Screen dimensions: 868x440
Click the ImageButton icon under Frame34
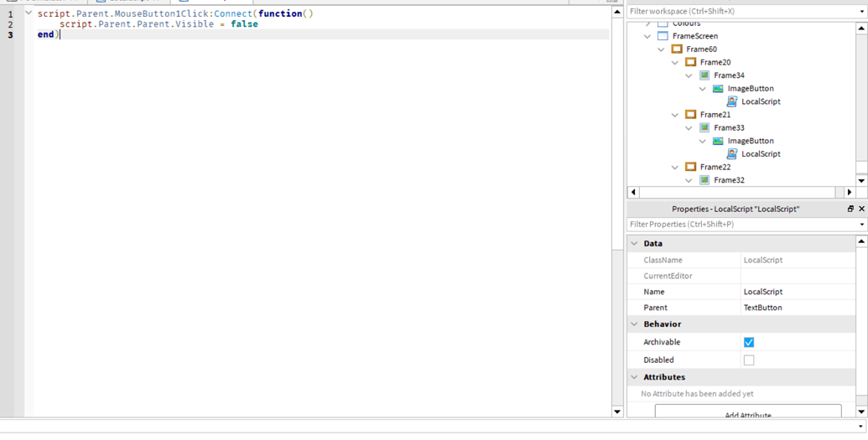(x=718, y=89)
